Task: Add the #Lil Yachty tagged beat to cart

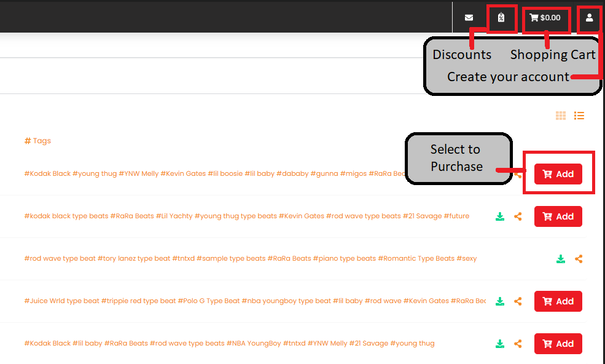Action: click(x=558, y=216)
